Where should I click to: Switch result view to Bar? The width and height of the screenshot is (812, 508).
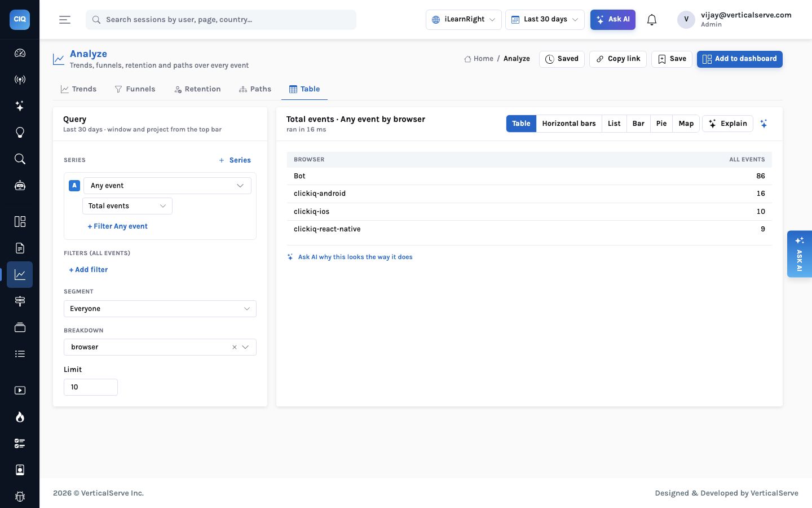pyautogui.click(x=638, y=124)
